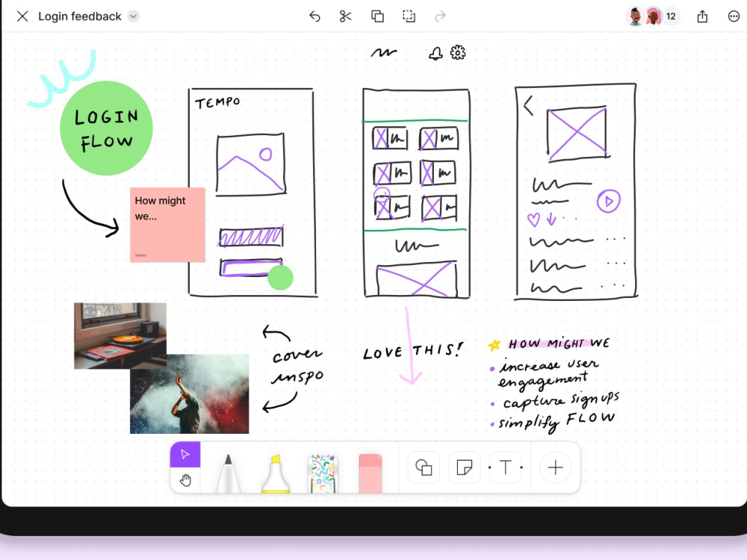Viewport: 747px width, 560px height.
Task: Select the capture sign ups bullet
Action: click(561, 400)
